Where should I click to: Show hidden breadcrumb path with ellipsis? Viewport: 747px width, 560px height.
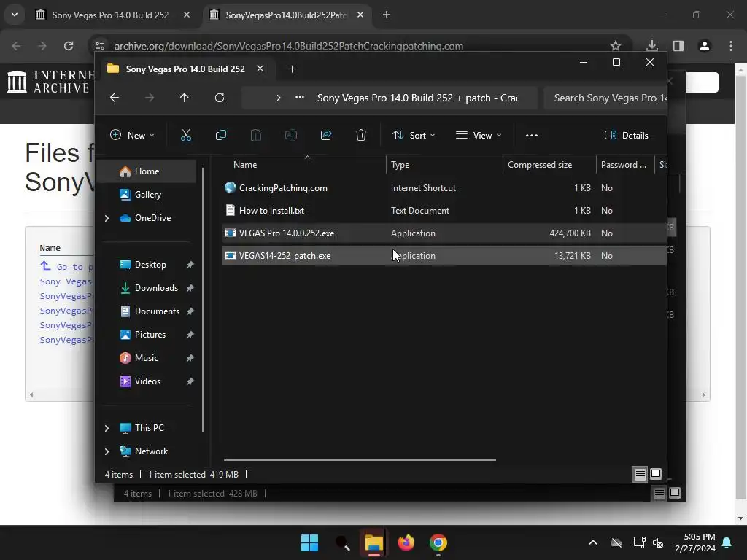[x=300, y=98]
